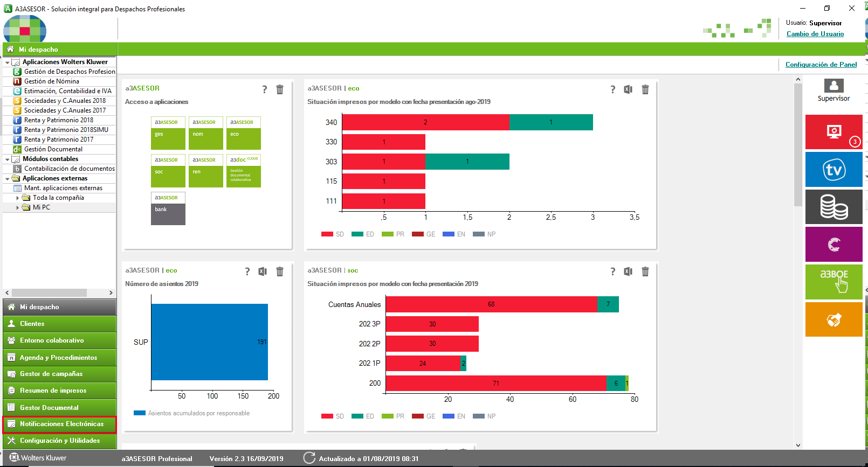Export soc 2019 chart to Excel

pyautogui.click(x=628, y=271)
